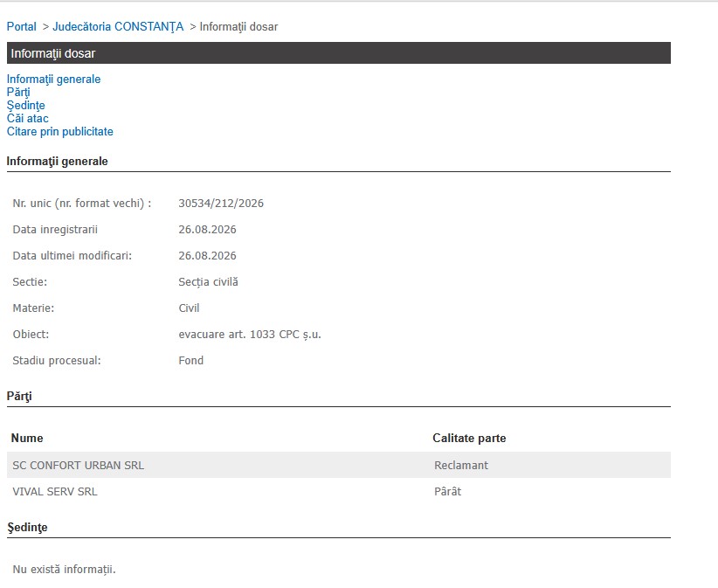
Task: Click the Obiect value evacuare art. 1033 CPC
Action: pos(250,335)
